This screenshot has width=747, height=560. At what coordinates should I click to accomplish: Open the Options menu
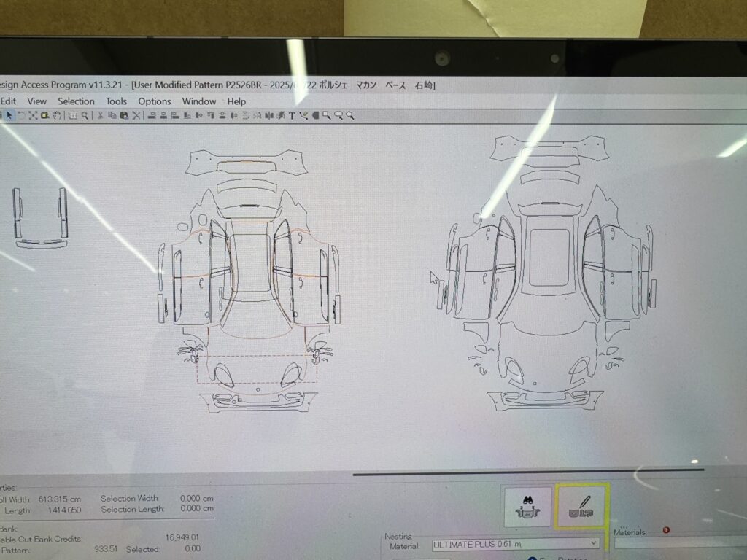155,101
